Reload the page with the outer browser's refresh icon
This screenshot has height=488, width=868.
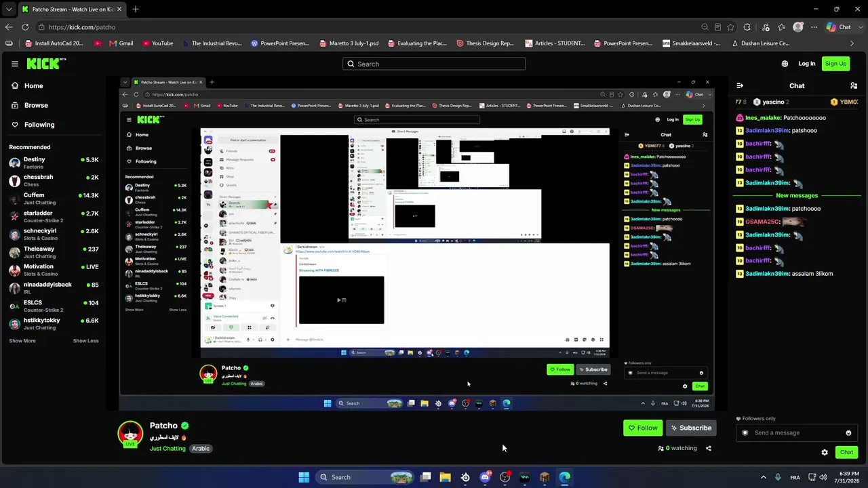[x=25, y=27]
